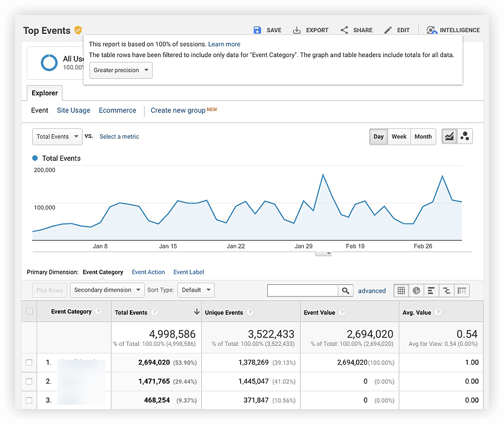Click help icon next to Event Category

click(x=99, y=311)
